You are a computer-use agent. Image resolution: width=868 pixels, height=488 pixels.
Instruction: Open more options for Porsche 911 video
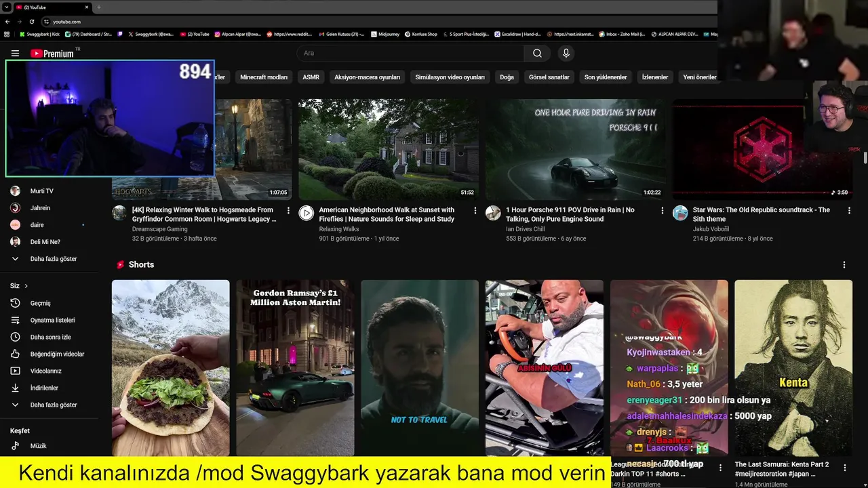(x=663, y=211)
